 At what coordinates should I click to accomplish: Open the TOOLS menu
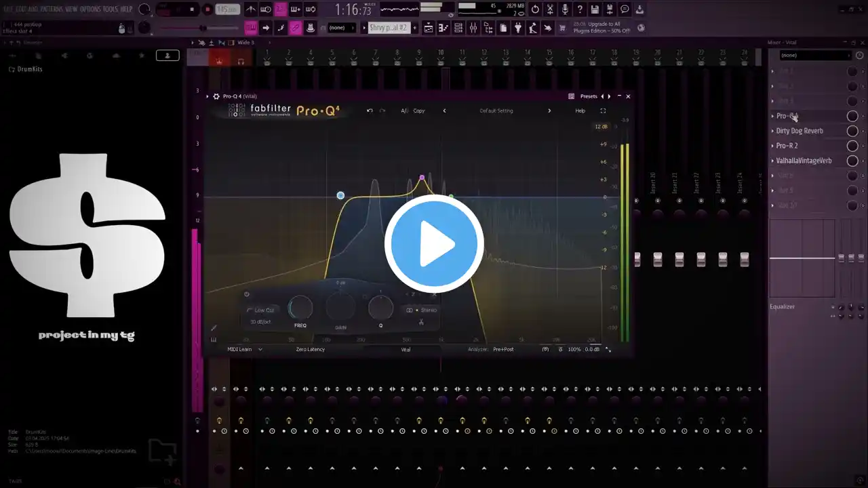(110, 9)
